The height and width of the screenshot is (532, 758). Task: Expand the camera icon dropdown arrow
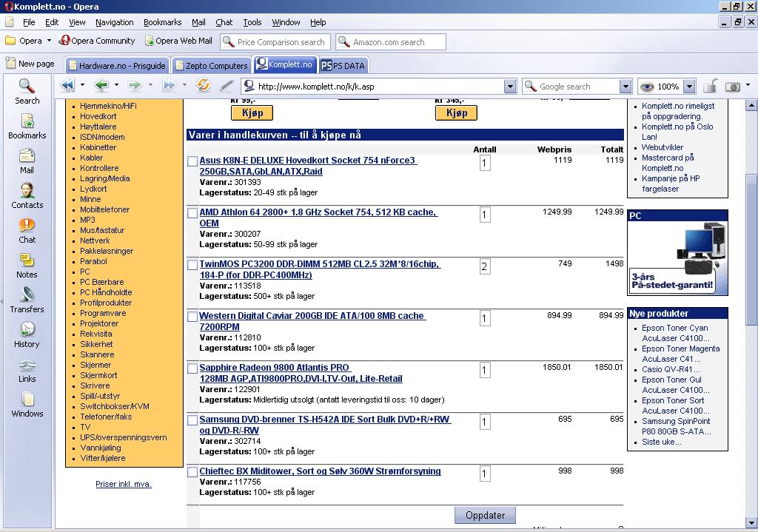(748, 85)
